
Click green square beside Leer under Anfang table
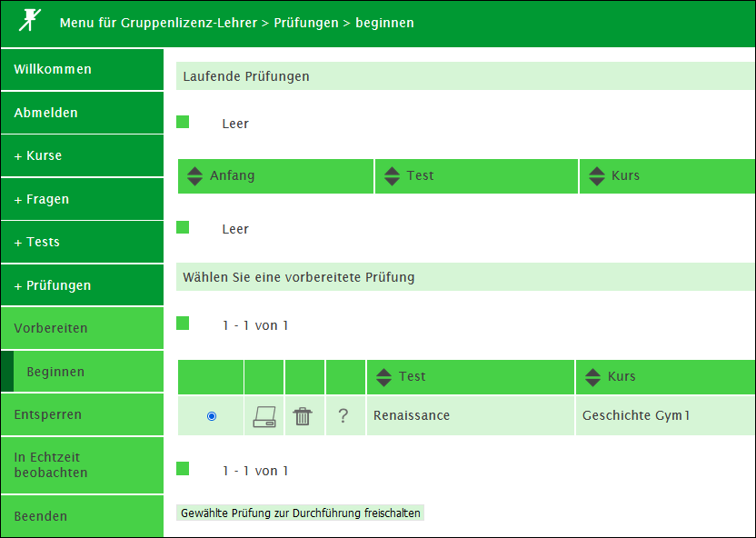(183, 227)
